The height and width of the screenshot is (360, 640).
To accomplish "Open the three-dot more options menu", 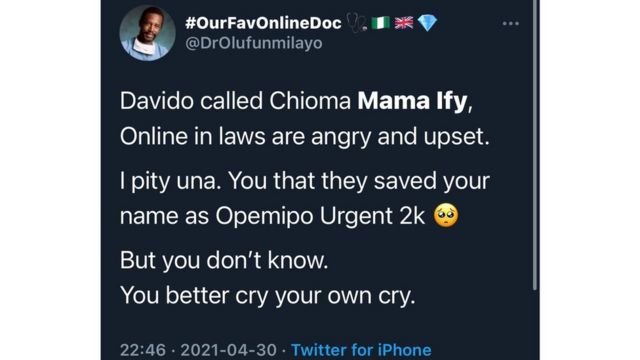I will [x=511, y=24].
